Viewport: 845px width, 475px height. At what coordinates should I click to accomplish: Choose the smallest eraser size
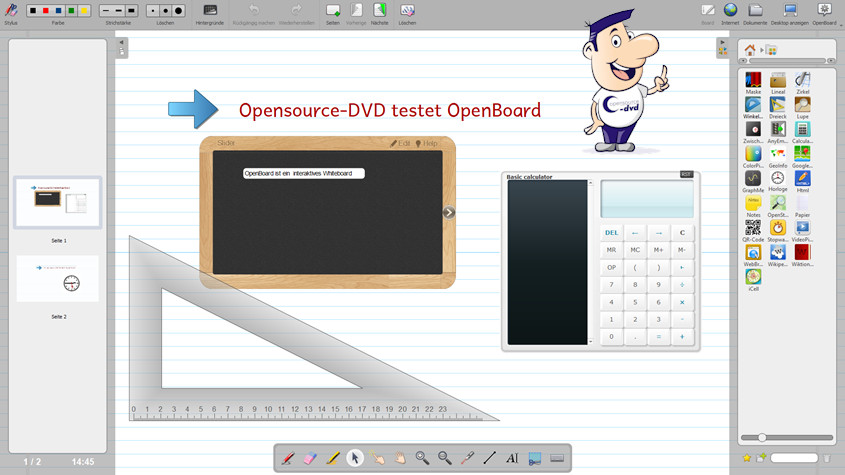click(152, 11)
